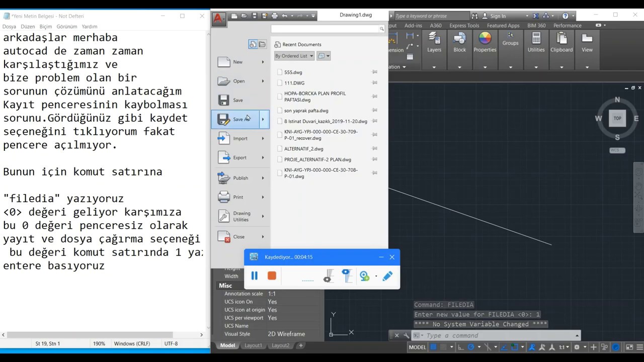Click the MODEL button in the status bar
This screenshot has width=644, height=362.
(417, 347)
